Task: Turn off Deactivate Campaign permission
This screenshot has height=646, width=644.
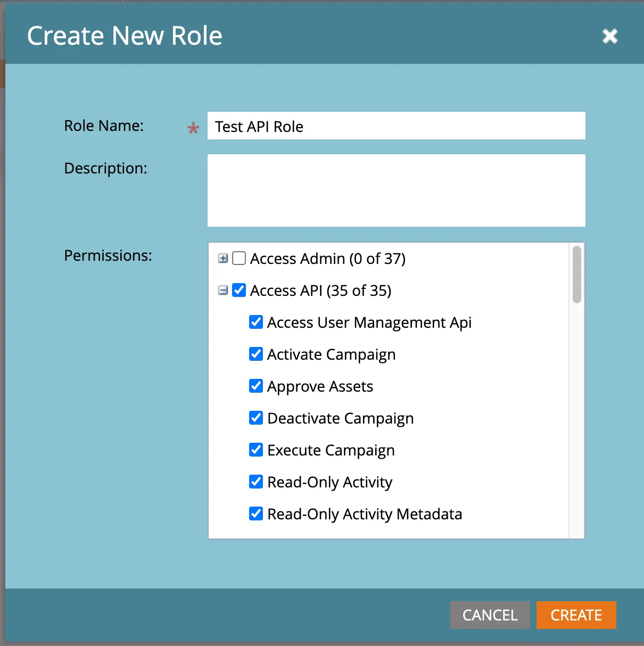Action: tap(256, 418)
